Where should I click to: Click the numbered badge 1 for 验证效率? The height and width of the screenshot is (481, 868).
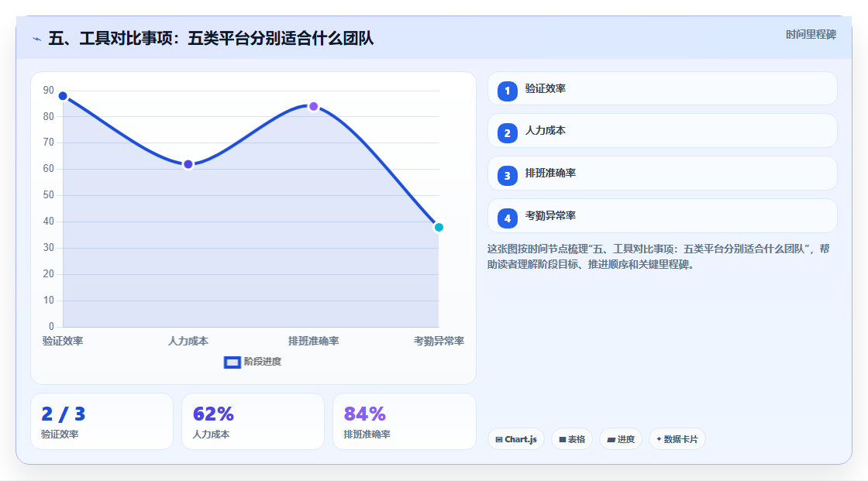(507, 91)
